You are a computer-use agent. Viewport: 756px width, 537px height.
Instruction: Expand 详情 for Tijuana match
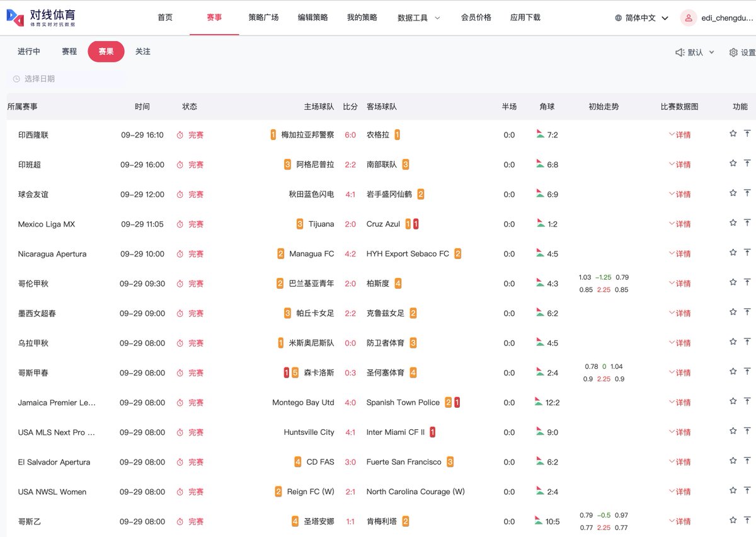(680, 224)
